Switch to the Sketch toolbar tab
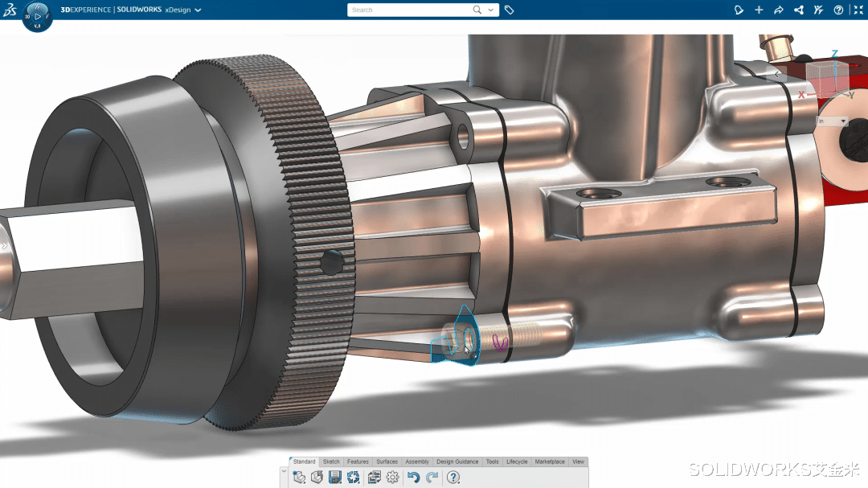868x488 pixels. 330,461
